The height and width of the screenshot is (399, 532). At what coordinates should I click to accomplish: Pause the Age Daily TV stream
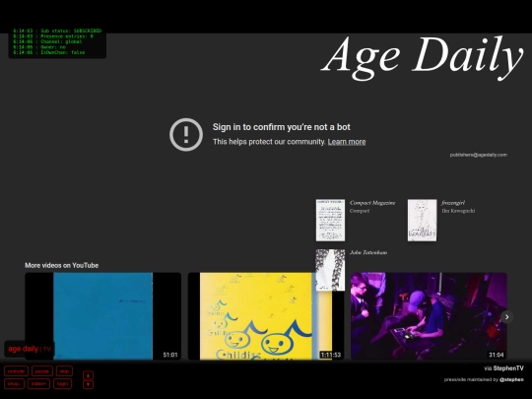[x=42, y=371]
